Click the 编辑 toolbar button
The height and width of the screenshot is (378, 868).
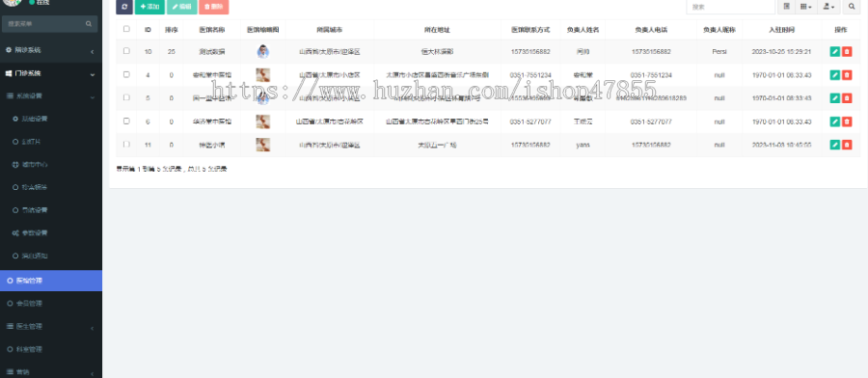[181, 7]
